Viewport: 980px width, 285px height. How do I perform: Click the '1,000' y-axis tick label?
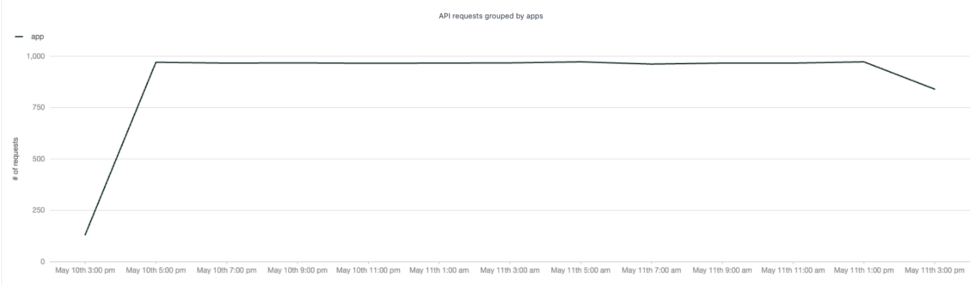pos(36,56)
